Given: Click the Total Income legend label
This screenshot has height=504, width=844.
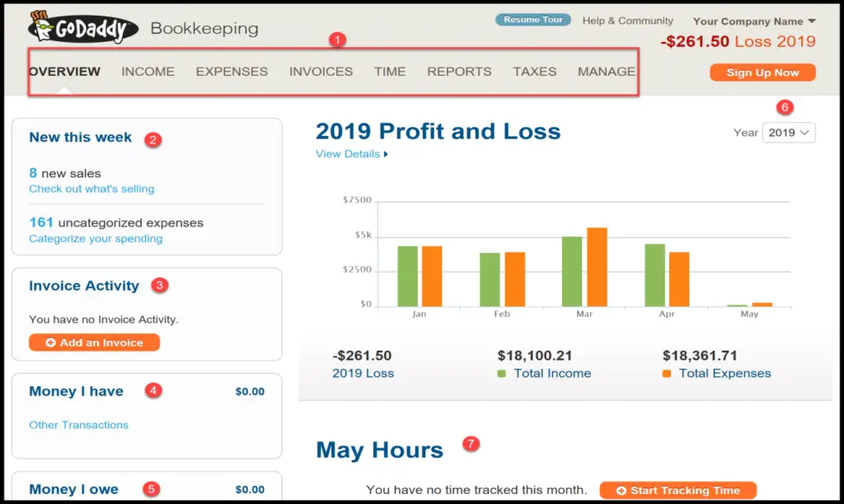Looking at the screenshot, I should 552,373.
